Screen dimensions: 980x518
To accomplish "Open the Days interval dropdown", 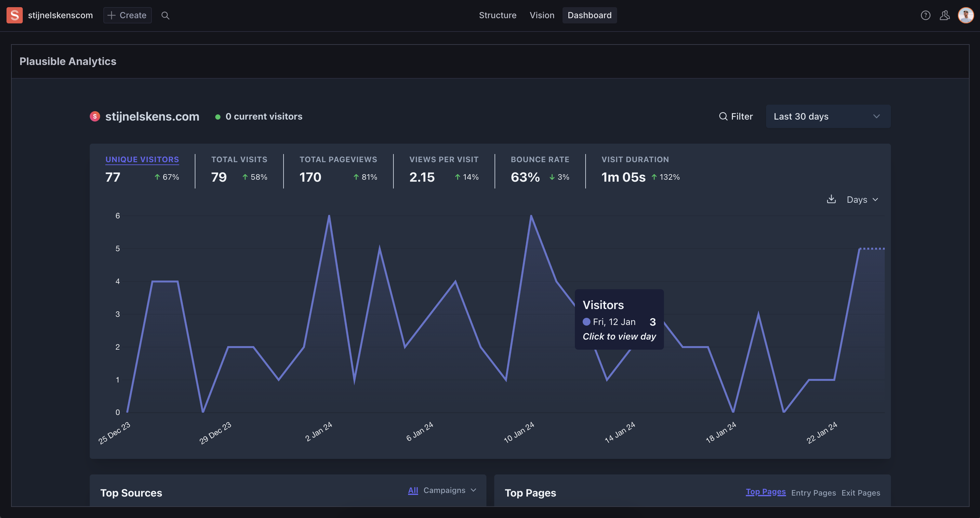I will pyautogui.click(x=862, y=200).
